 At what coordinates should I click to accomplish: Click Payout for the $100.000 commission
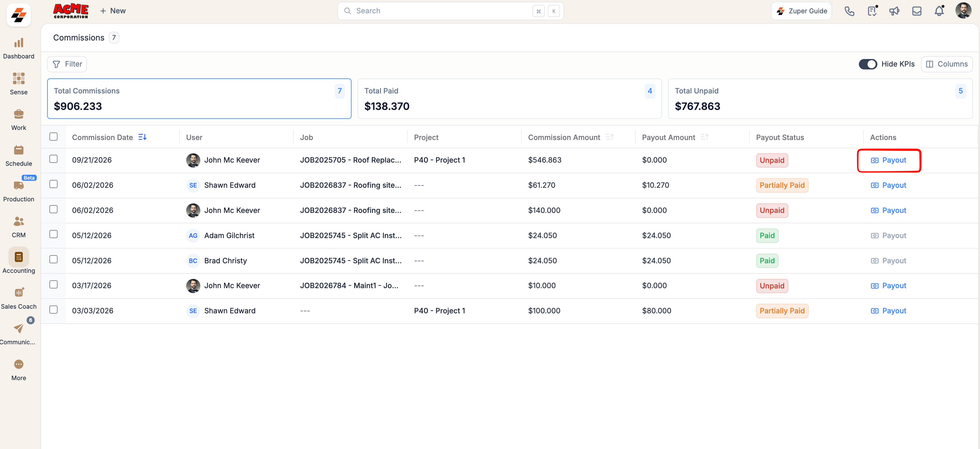point(888,311)
